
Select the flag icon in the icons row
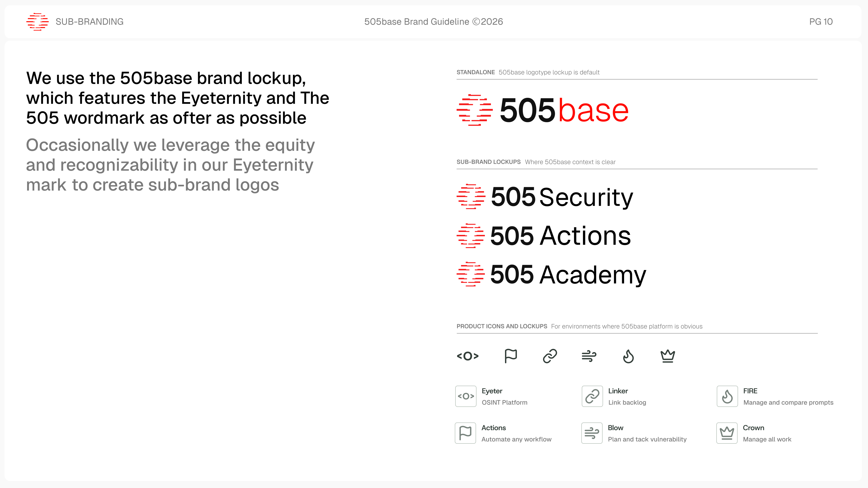511,356
